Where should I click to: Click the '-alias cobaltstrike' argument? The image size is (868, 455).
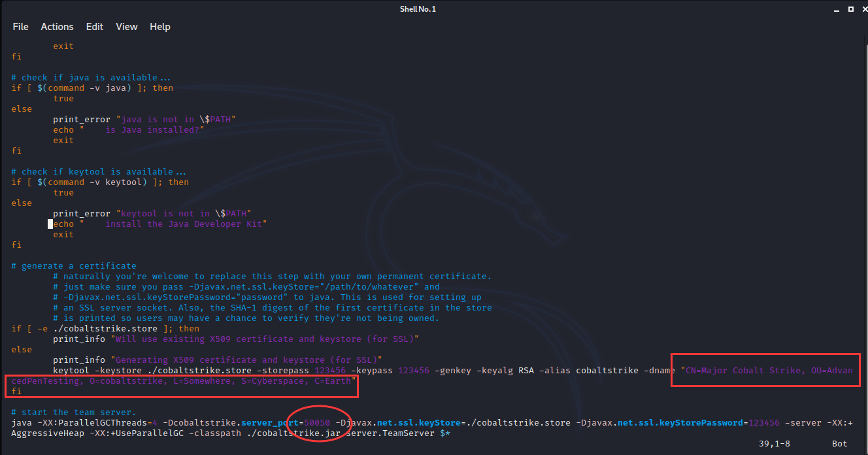click(589, 371)
